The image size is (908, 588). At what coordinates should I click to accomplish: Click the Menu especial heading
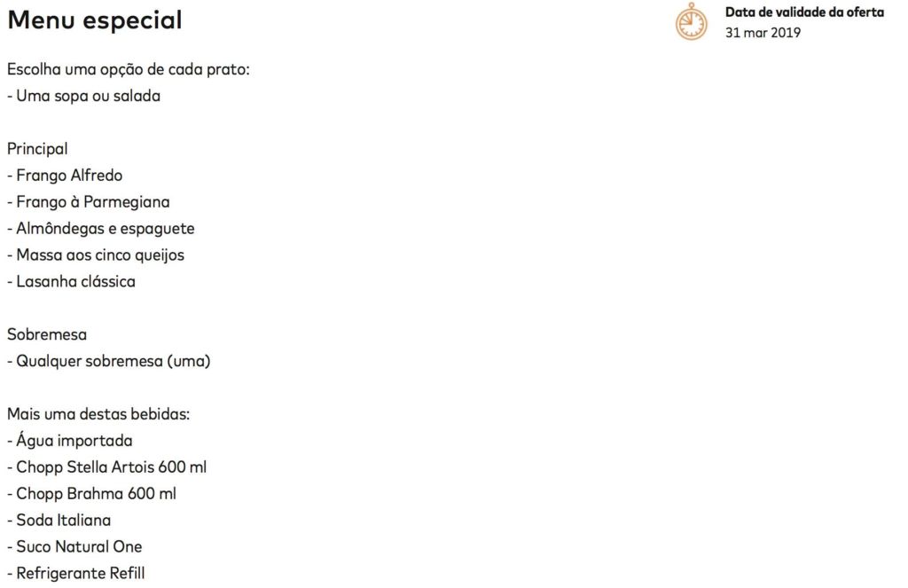coord(94,20)
